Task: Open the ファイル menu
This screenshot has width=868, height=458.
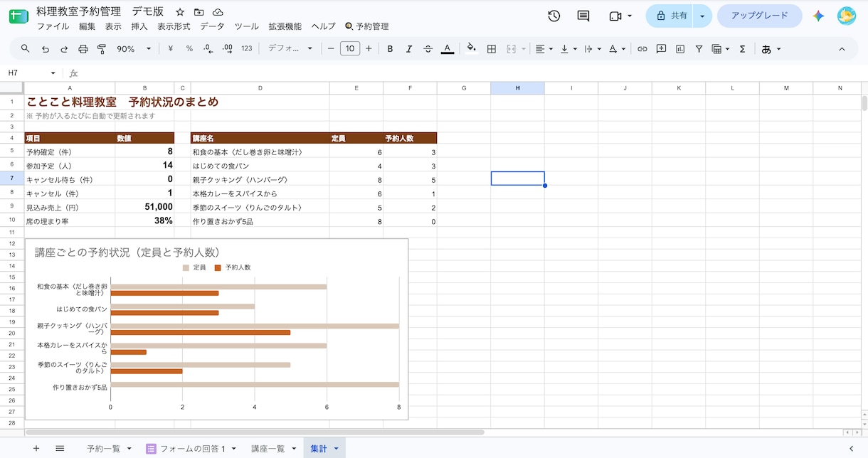Action: coord(53,26)
